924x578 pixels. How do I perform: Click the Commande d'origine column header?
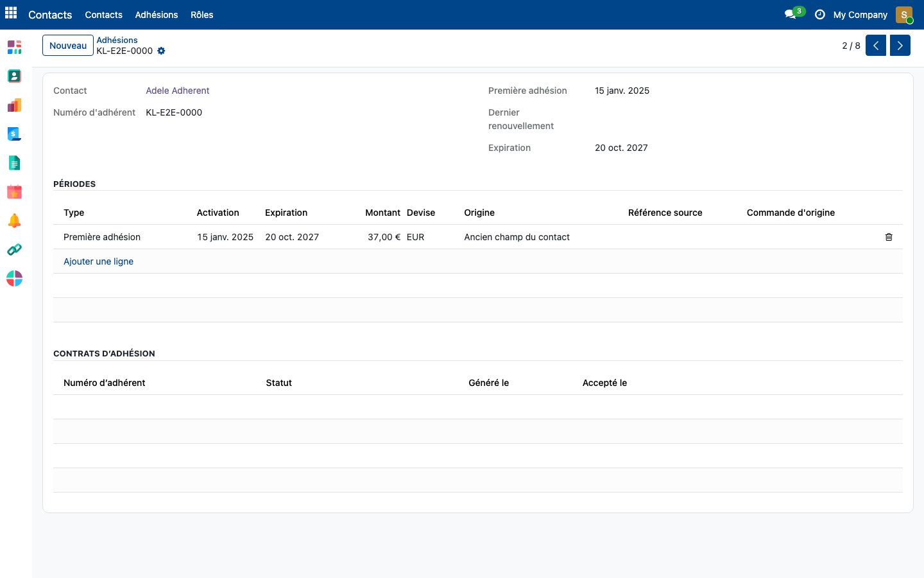[791, 213]
